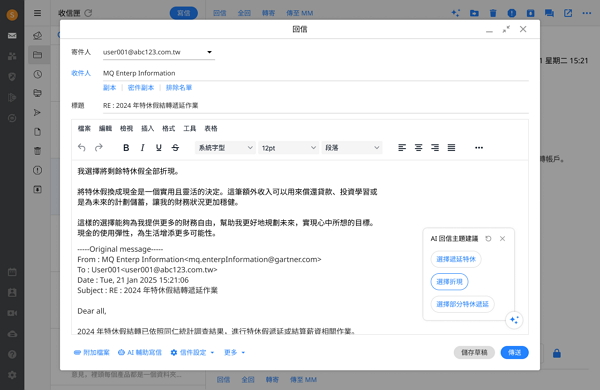The image size is (600, 390).
Task: Open the settings gear in left sidebar
Action: (x=12, y=375)
